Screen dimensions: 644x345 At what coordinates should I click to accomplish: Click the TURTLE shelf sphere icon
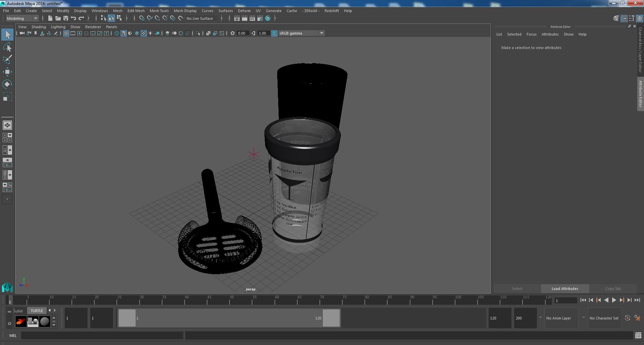tap(45, 322)
